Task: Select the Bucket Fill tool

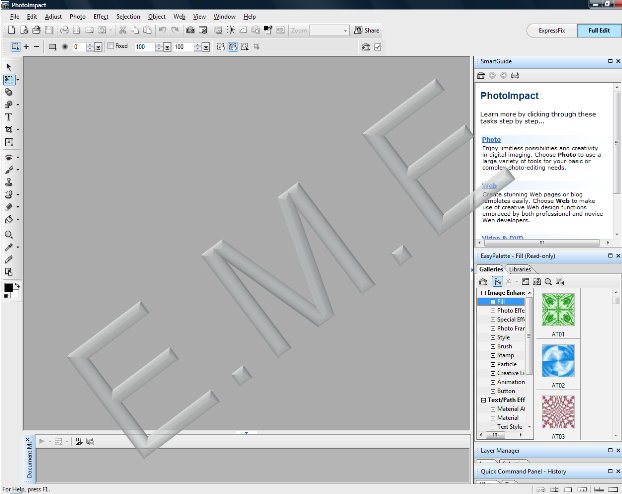Action: click(x=9, y=219)
